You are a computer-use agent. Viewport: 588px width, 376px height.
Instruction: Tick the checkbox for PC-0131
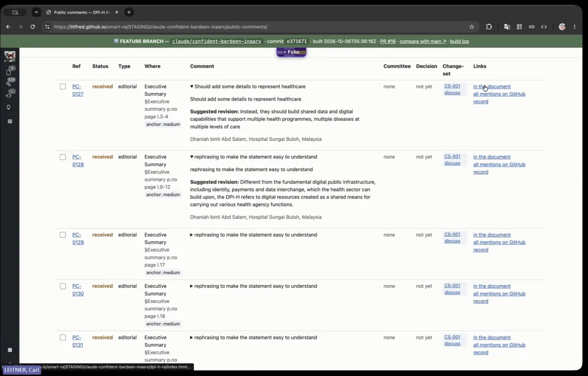pyautogui.click(x=63, y=337)
